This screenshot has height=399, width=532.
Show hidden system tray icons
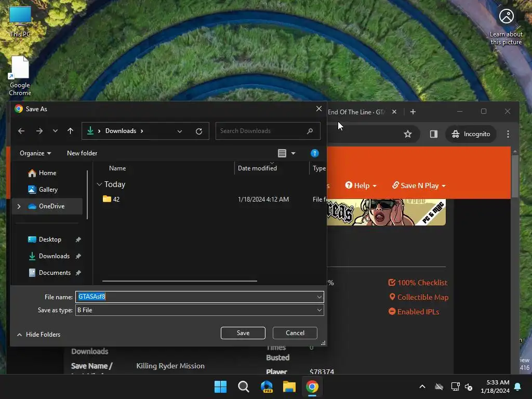(x=422, y=387)
